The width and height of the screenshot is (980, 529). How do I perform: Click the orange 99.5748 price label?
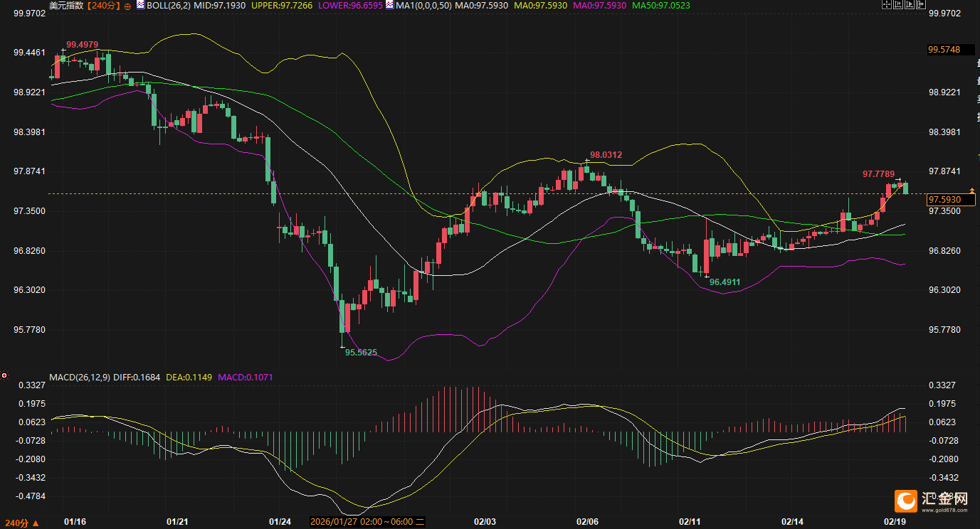pos(944,50)
